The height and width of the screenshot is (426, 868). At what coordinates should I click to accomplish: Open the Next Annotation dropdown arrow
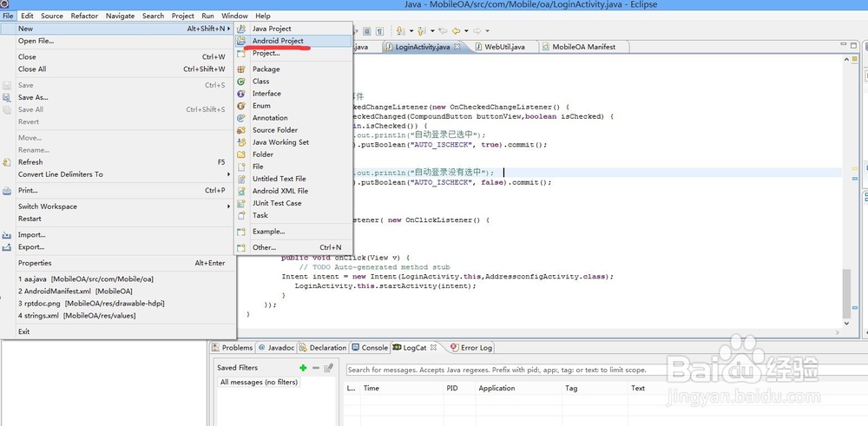tap(411, 31)
